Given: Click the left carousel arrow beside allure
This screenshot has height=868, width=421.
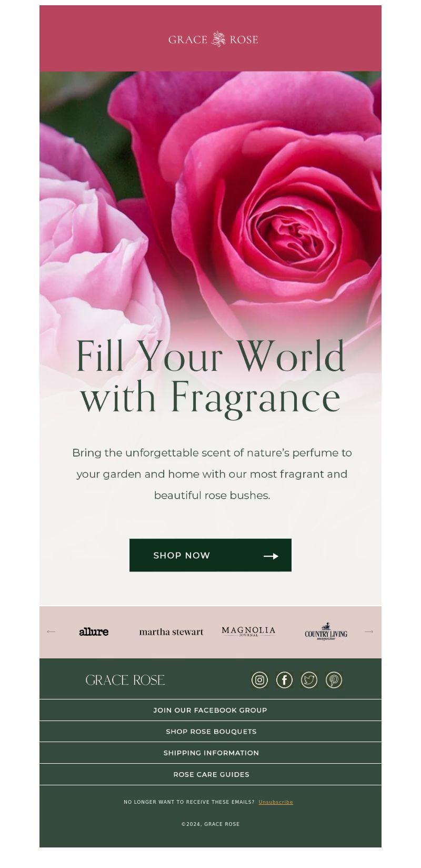Looking at the screenshot, I should (51, 632).
